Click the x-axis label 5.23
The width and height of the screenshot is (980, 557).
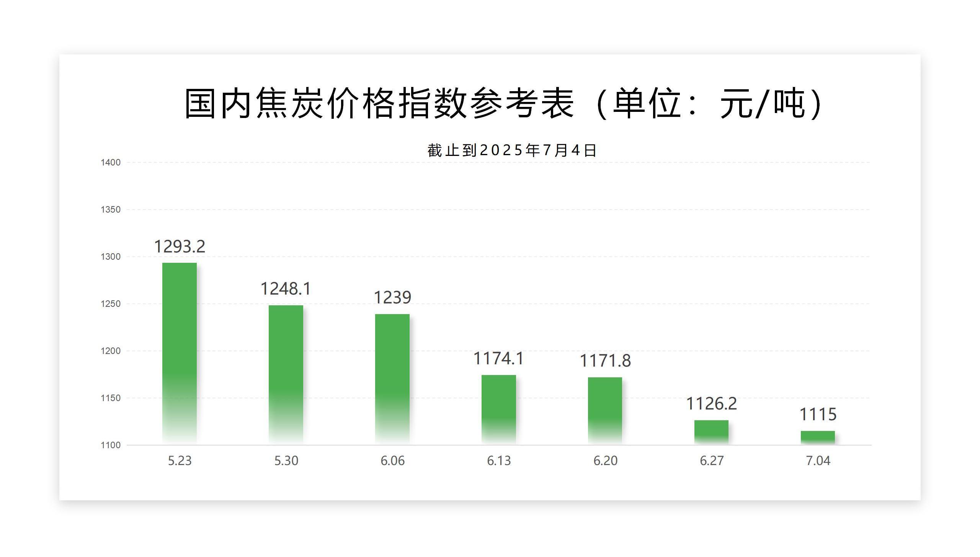pos(180,460)
